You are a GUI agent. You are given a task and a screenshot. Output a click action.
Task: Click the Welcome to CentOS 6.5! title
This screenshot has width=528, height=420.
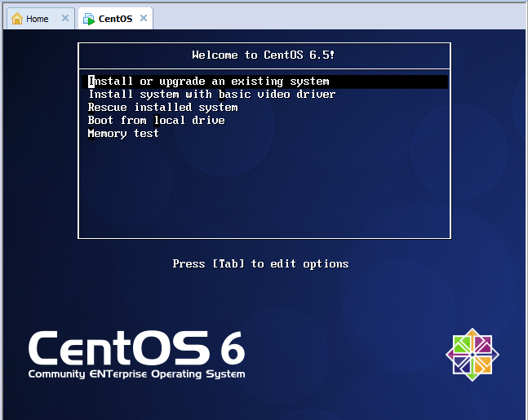click(264, 55)
